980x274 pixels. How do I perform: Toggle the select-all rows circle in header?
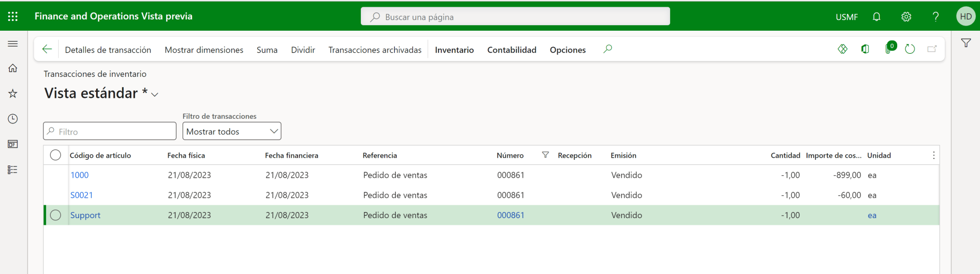click(x=56, y=155)
